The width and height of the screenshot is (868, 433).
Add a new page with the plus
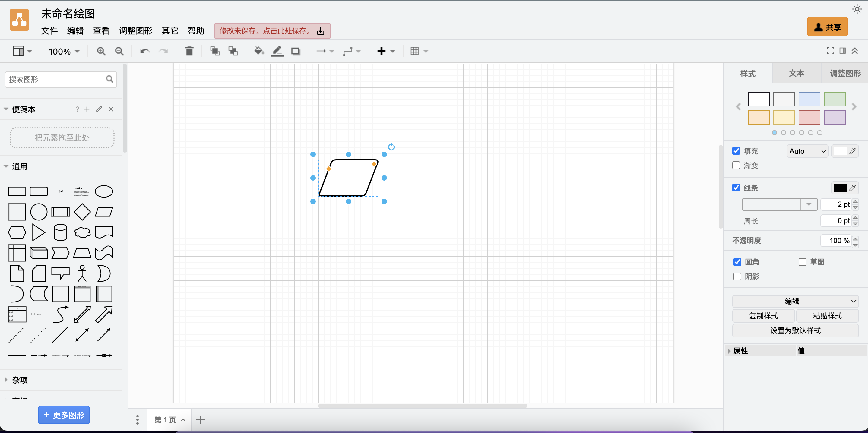pos(201,419)
